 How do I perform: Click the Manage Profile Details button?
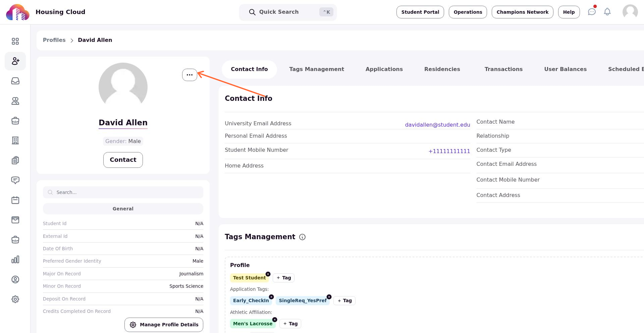click(164, 325)
